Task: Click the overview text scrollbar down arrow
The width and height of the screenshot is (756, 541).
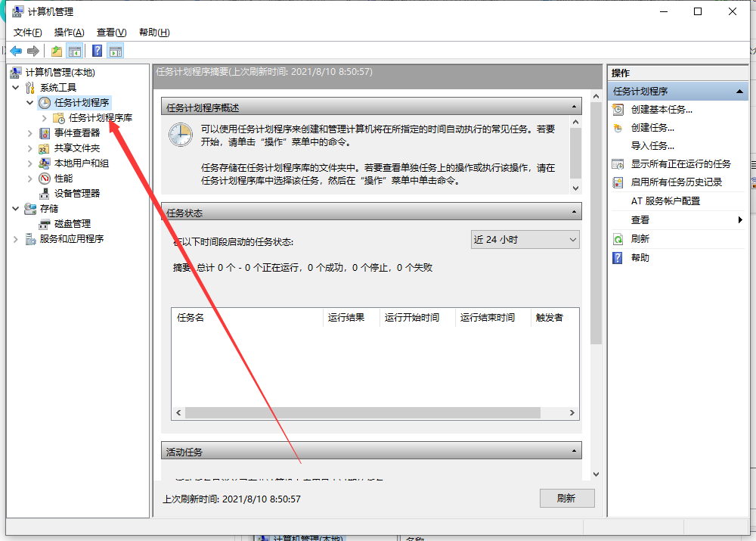Action: pos(575,188)
